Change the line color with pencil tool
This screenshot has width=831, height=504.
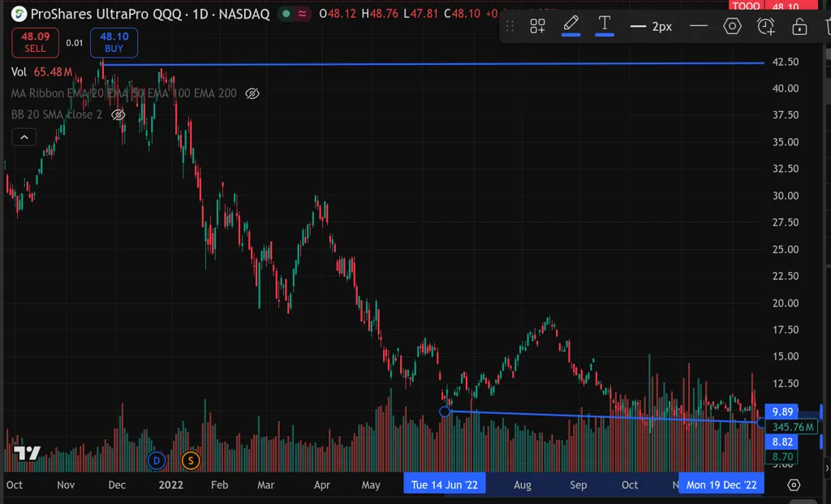[571, 25]
